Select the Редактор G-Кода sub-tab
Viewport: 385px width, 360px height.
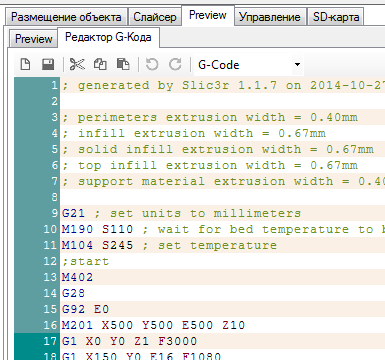[108, 37]
